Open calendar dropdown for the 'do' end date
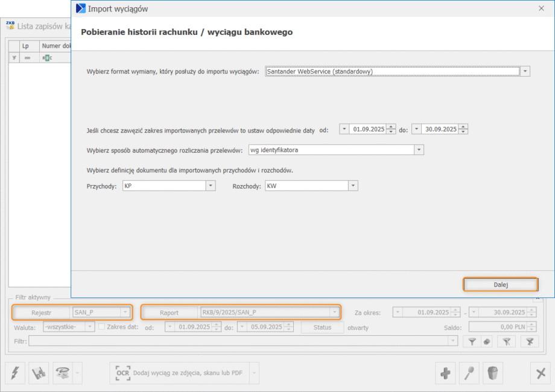The height and width of the screenshot is (392, 555). (x=416, y=129)
